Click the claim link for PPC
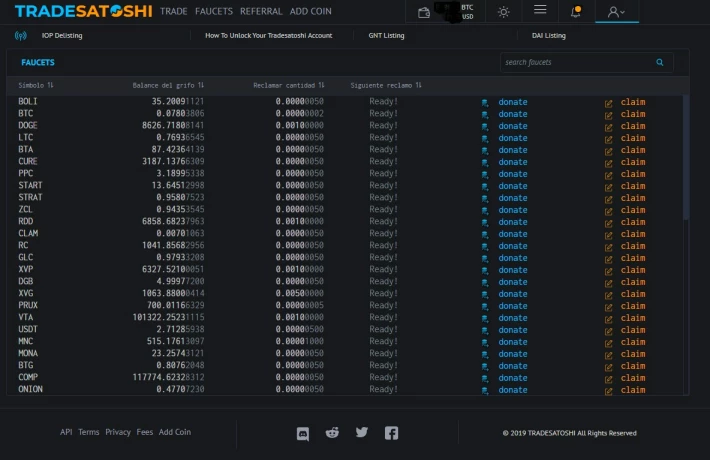Image resolution: width=710 pixels, height=460 pixels. 633,174
